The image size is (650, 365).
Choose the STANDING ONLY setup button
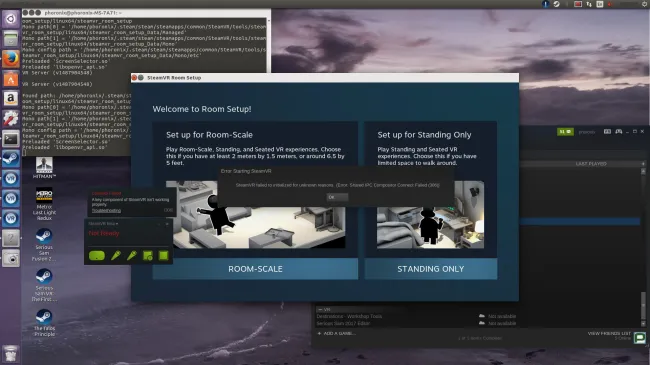[x=431, y=269]
